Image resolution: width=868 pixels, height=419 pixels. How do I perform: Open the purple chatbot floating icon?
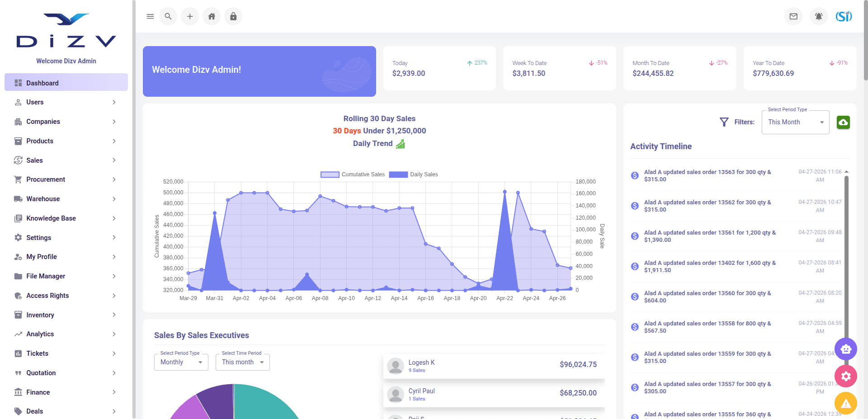point(846,349)
